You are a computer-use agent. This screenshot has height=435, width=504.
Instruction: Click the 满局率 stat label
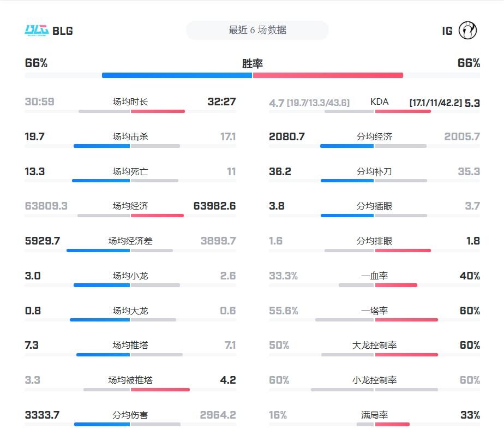tap(374, 415)
